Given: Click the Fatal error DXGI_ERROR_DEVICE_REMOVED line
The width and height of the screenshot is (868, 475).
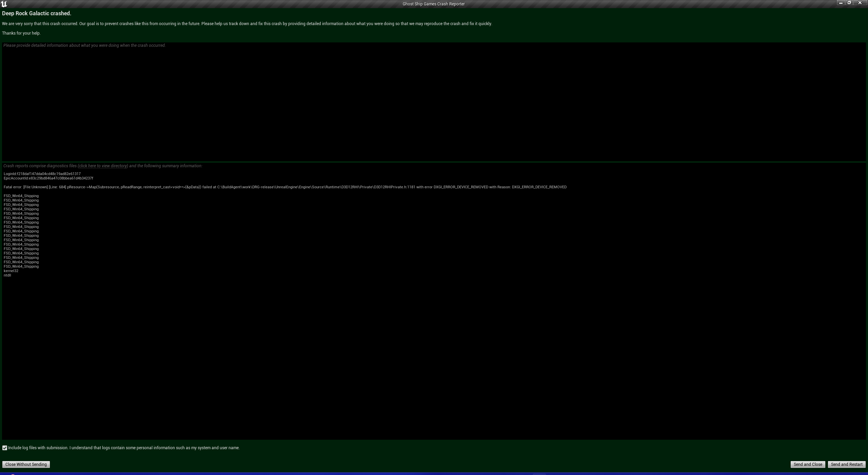Looking at the screenshot, I should tap(285, 187).
